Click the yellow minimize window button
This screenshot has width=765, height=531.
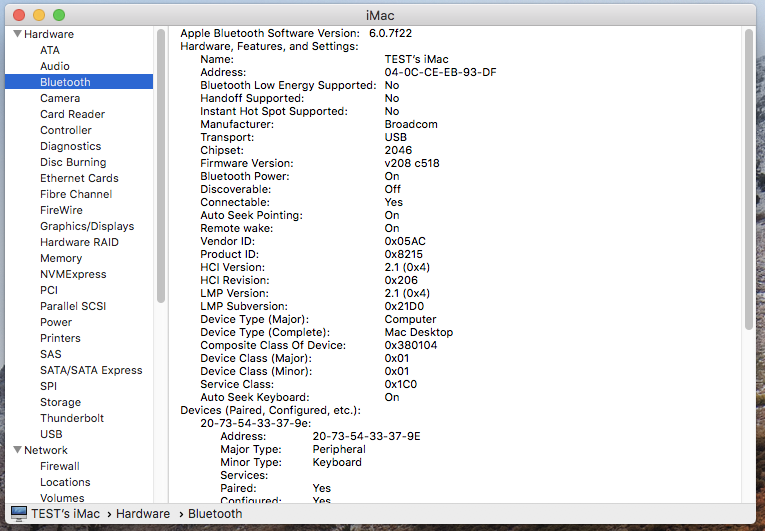tap(39, 15)
